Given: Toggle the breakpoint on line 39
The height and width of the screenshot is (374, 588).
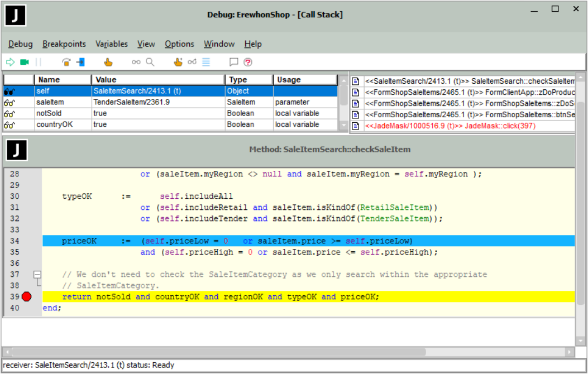Looking at the screenshot, I should coord(26,296).
